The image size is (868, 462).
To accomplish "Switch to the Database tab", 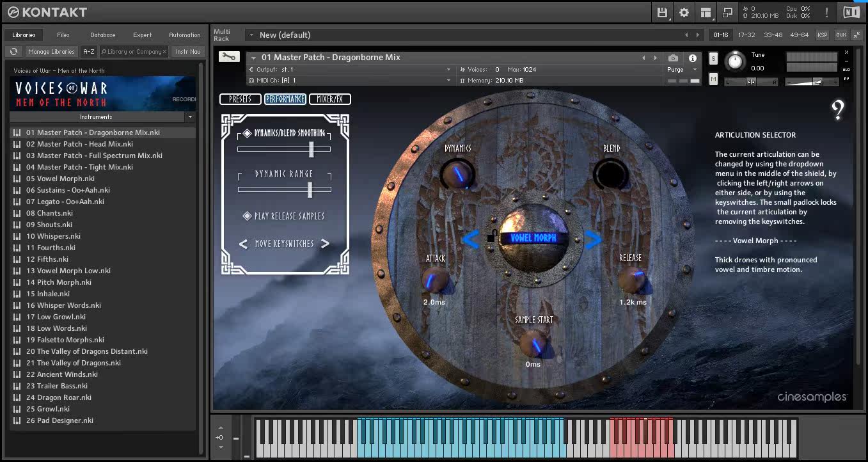I will pyautogui.click(x=102, y=35).
